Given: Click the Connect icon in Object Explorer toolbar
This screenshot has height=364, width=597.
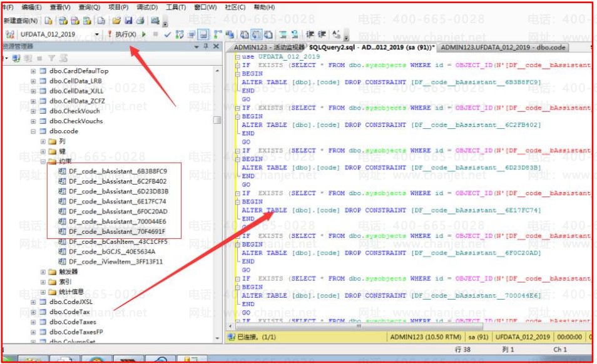Looking at the screenshot, I should pos(16,58).
